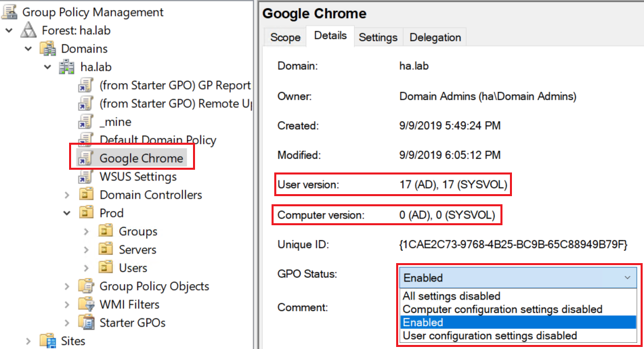The width and height of the screenshot is (644, 349).
Task: Click the ha.lab domain icon
Action: tap(67, 67)
